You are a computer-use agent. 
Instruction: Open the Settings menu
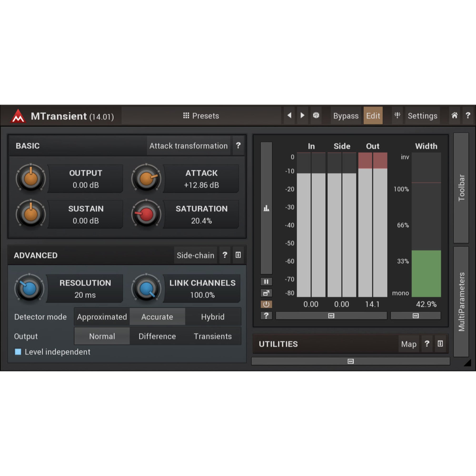click(422, 116)
